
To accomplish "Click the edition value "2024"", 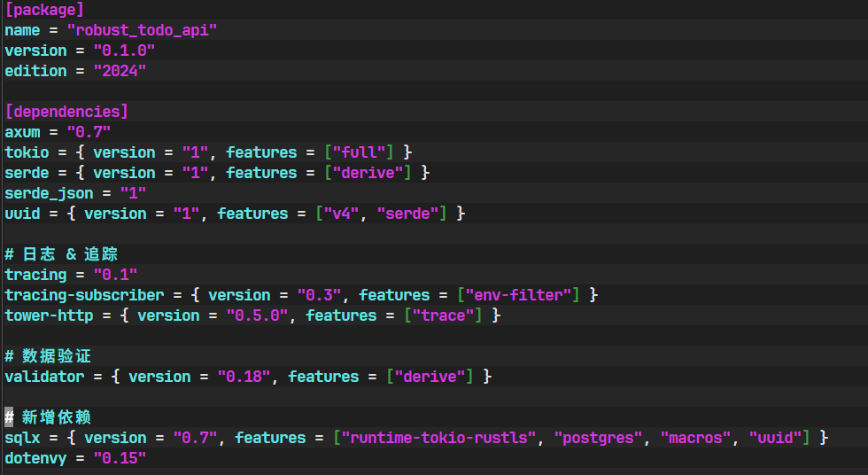I will (x=120, y=71).
